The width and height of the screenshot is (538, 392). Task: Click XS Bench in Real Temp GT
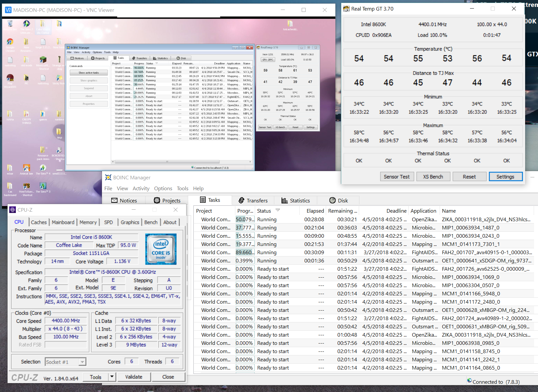pyautogui.click(x=433, y=176)
